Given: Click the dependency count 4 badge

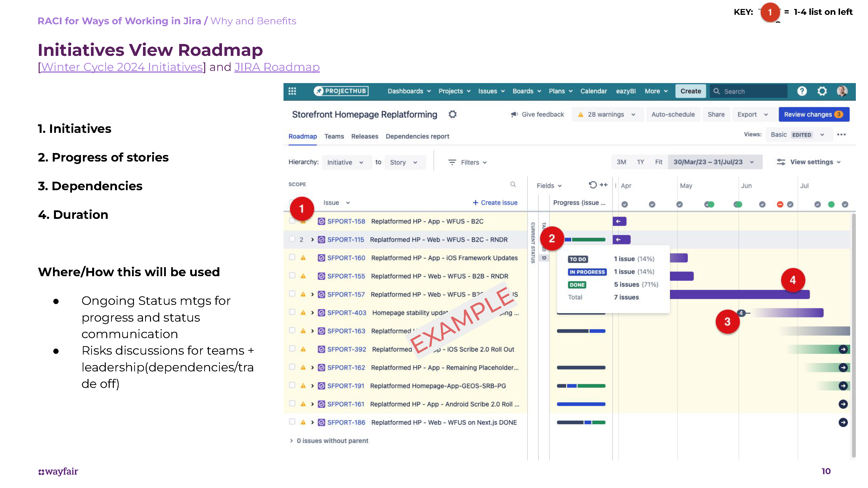Looking at the screenshot, I should 741,313.
